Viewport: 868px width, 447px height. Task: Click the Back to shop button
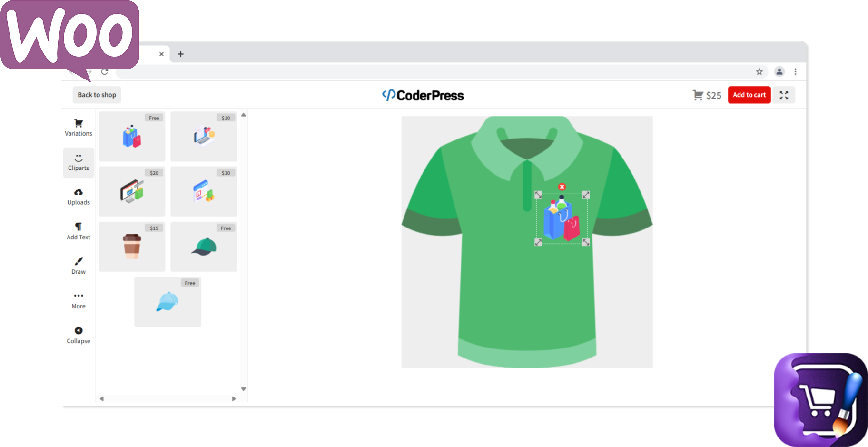97,95
